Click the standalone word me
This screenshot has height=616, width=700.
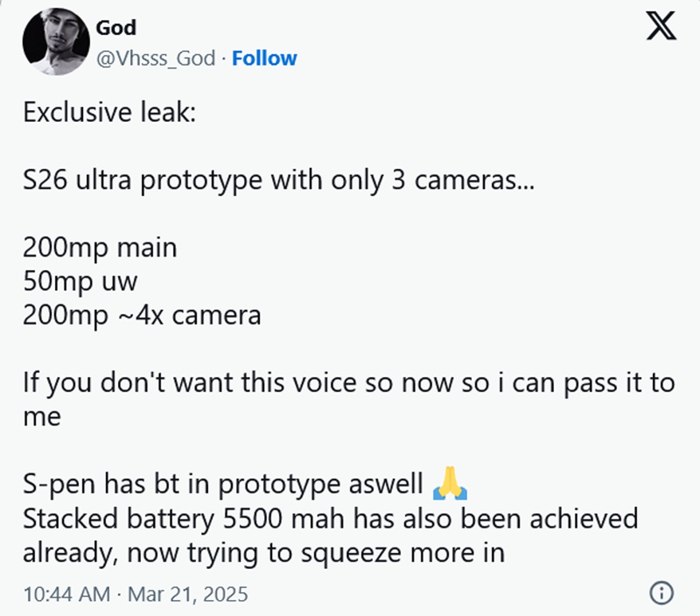click(x=42, y=417)
